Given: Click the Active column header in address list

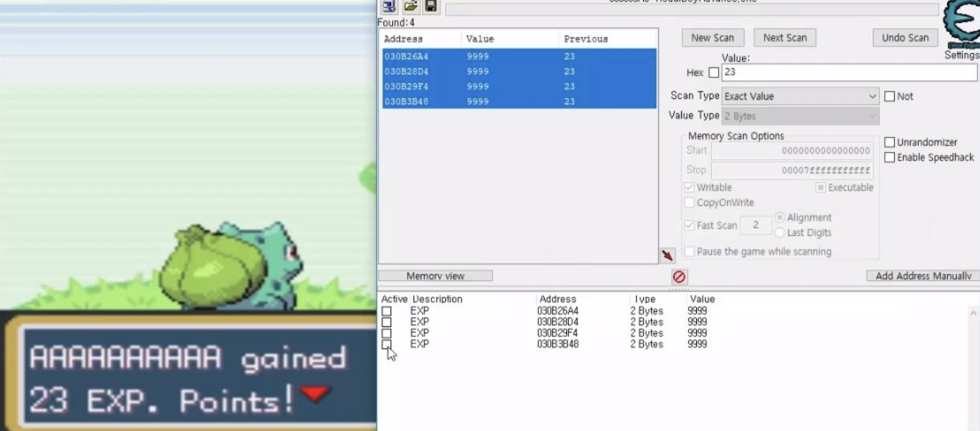Looking at the screenshot, I should click(394, 299).
